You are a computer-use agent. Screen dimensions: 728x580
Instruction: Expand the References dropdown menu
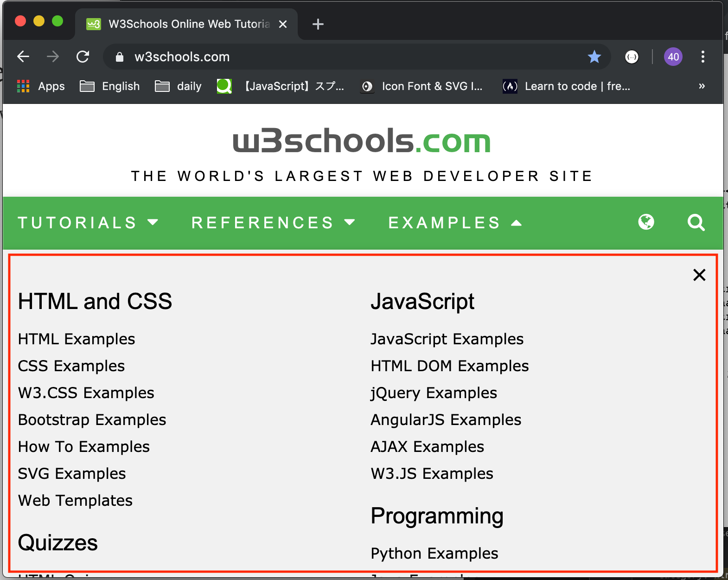[x=274, y=223]
